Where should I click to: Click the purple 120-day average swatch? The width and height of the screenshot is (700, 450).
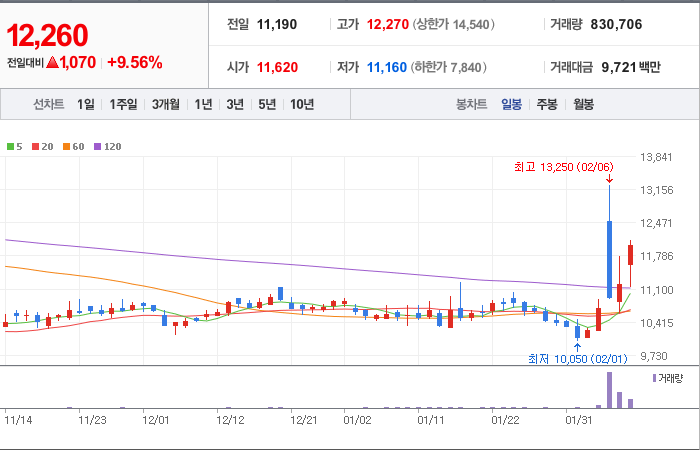point(97,146)
